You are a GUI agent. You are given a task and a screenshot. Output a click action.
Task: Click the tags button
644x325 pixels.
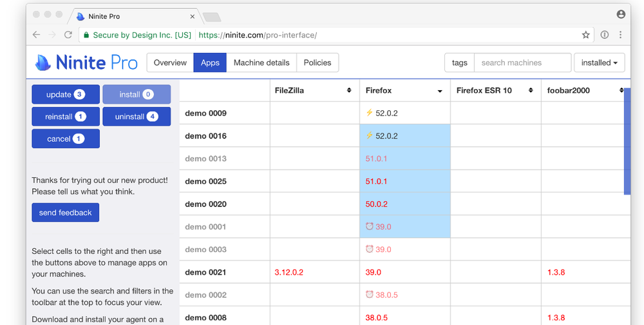(x=459, y=63)
